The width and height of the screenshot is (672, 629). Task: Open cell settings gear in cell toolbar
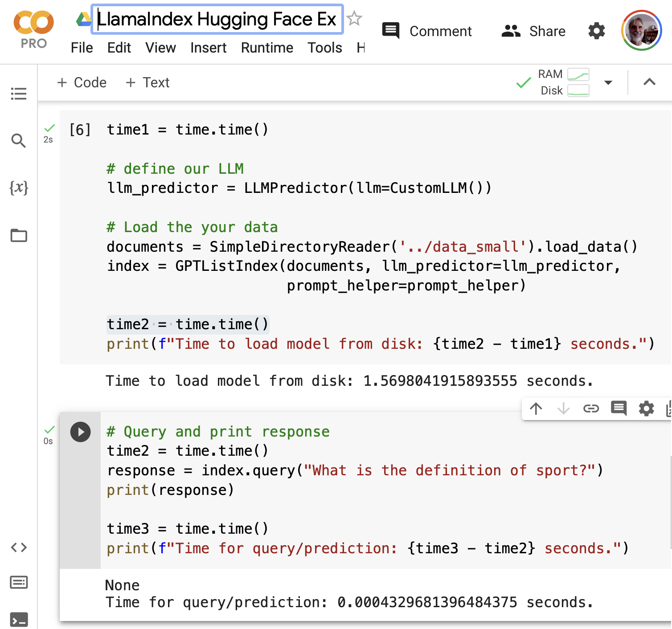646,408
